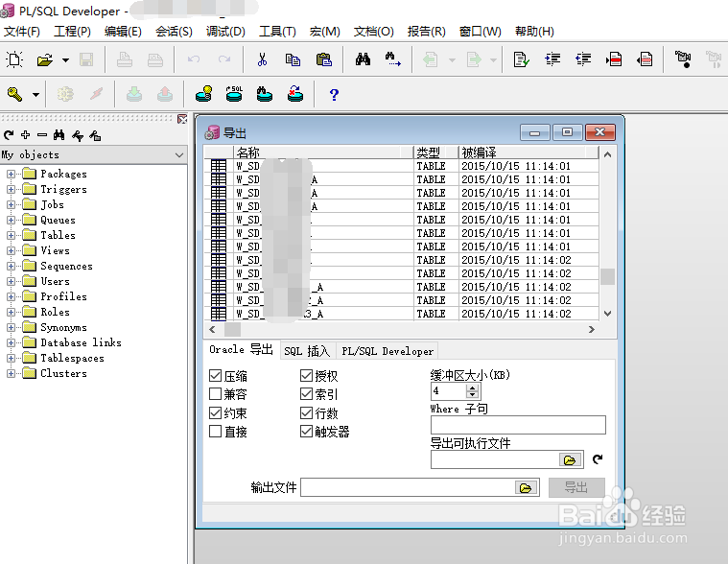
Task: Click the Log on key icon
Action: 14,94
